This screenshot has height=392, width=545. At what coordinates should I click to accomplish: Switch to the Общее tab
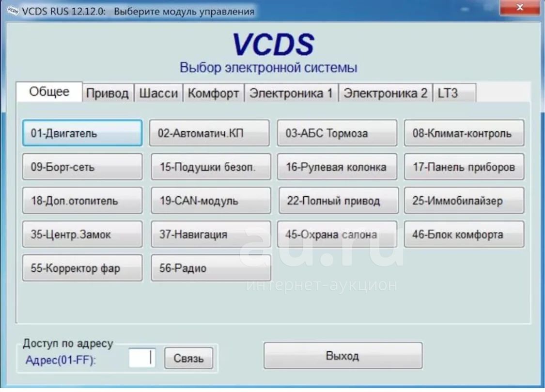(x=49, y=92)
